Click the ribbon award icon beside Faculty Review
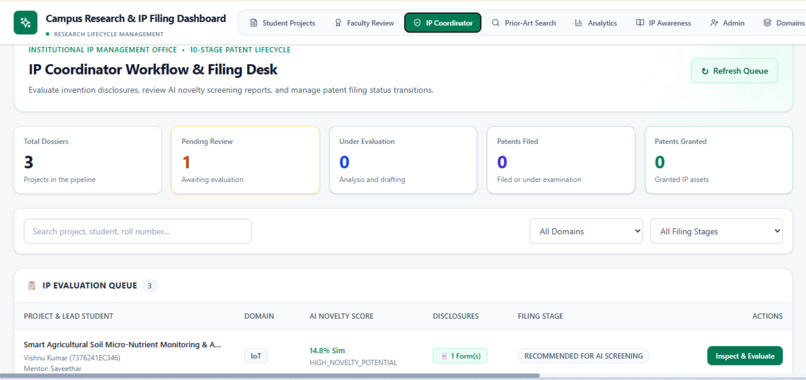Image resolution: width=806 pixels, height=380 pixels. pos(338,23)
